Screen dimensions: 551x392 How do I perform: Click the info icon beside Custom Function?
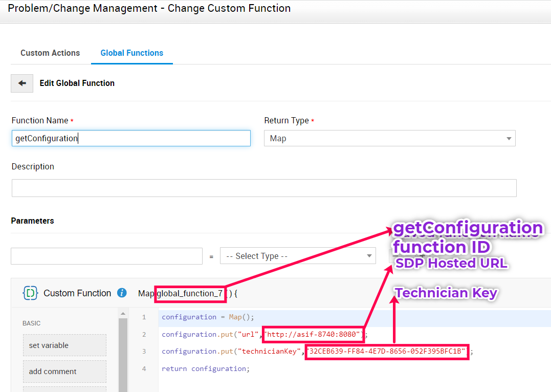tap(122, 293)
